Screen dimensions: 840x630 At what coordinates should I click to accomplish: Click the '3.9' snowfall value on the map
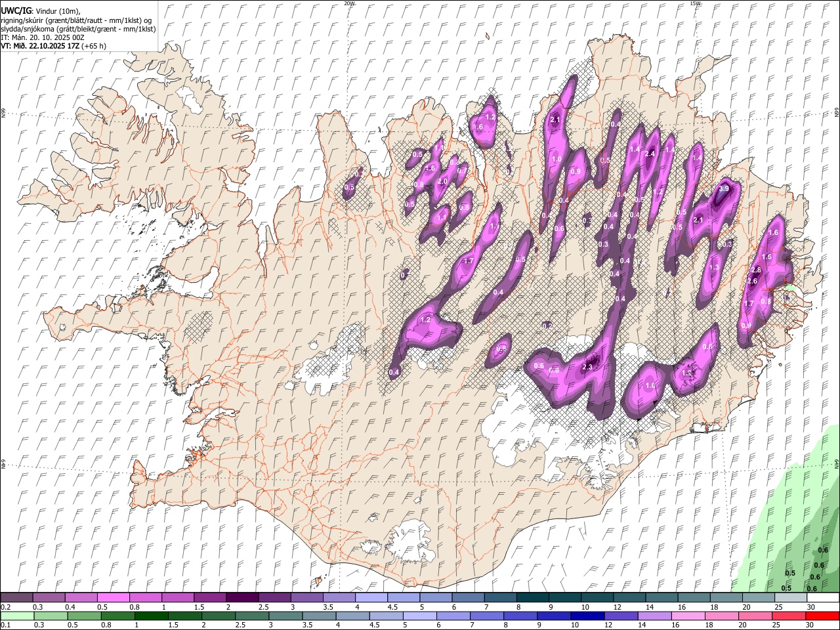tap(724, 188)
